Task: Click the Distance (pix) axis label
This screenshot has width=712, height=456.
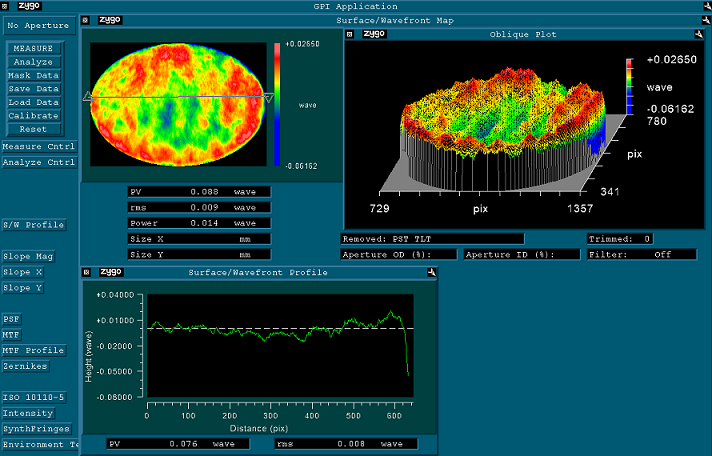Action: pyautogui.click(x=259, y=428)
